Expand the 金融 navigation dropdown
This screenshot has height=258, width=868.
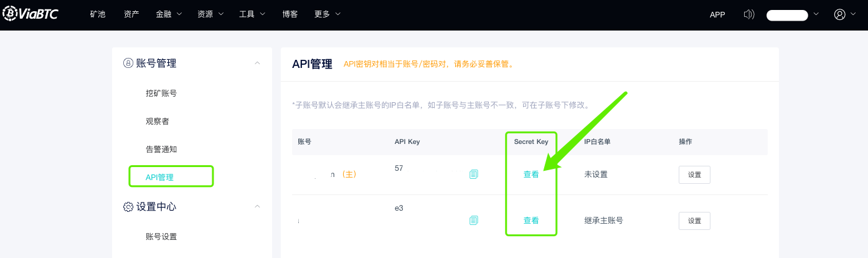[168, 14]
